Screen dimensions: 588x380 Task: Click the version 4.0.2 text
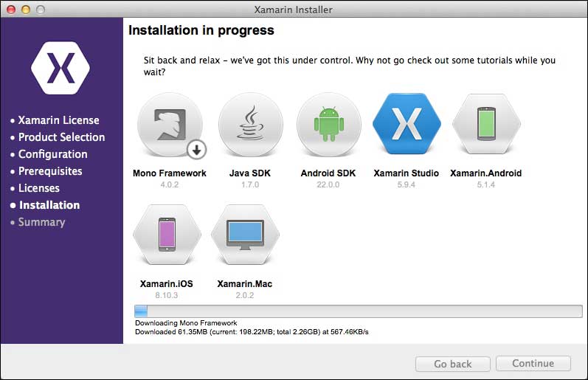[x=170, y=184]
